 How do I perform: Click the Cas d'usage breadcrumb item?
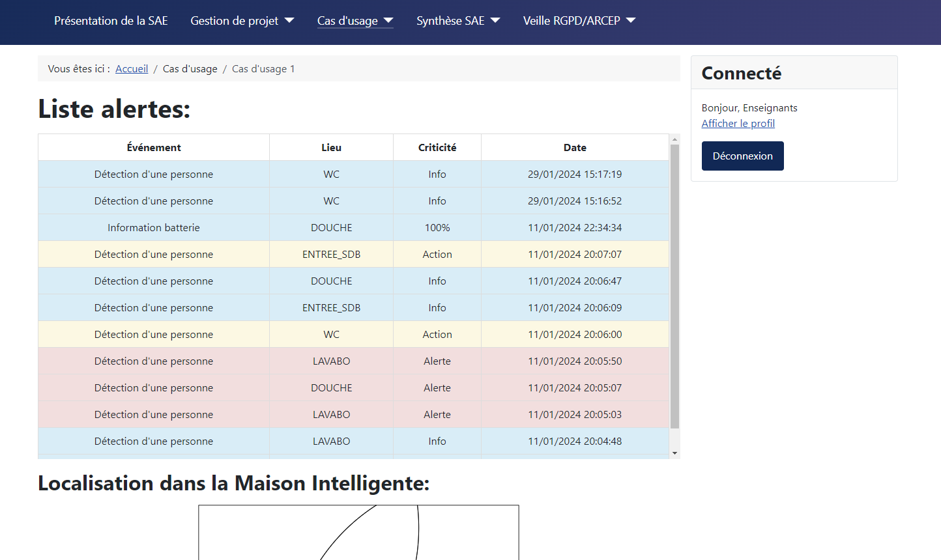(190, 68)
